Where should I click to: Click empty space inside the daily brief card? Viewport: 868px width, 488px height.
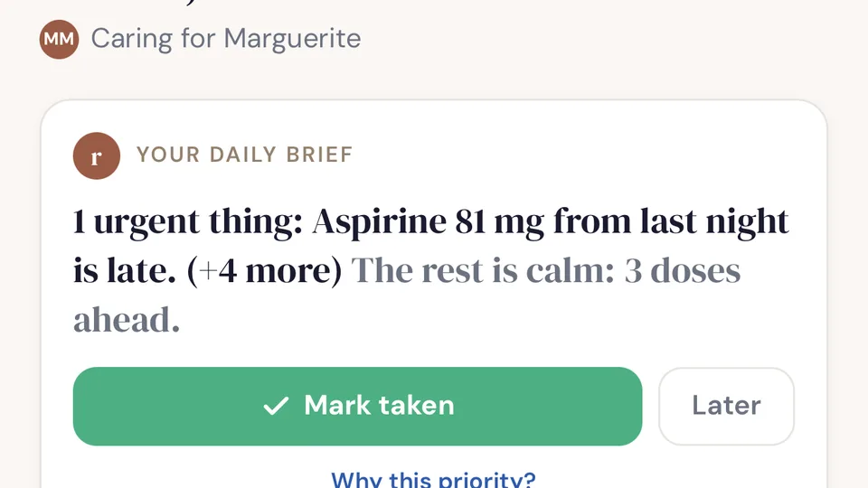pos(553,155)
